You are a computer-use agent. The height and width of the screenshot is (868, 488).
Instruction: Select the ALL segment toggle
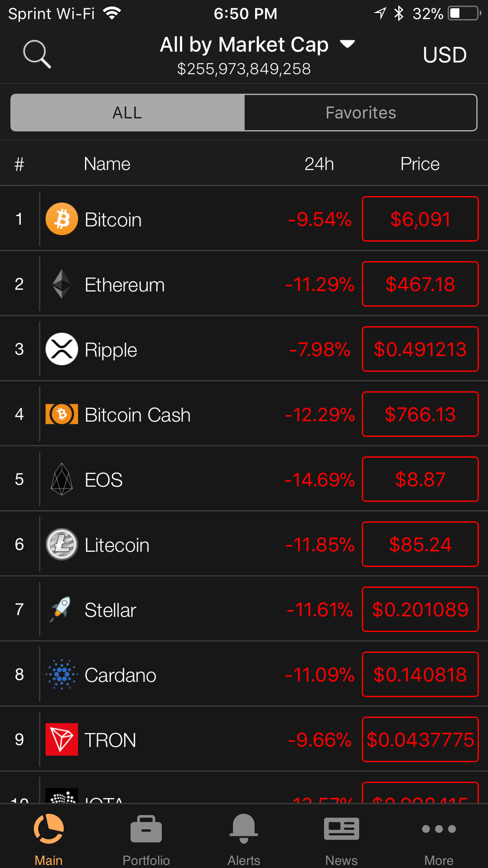[128, 113]
